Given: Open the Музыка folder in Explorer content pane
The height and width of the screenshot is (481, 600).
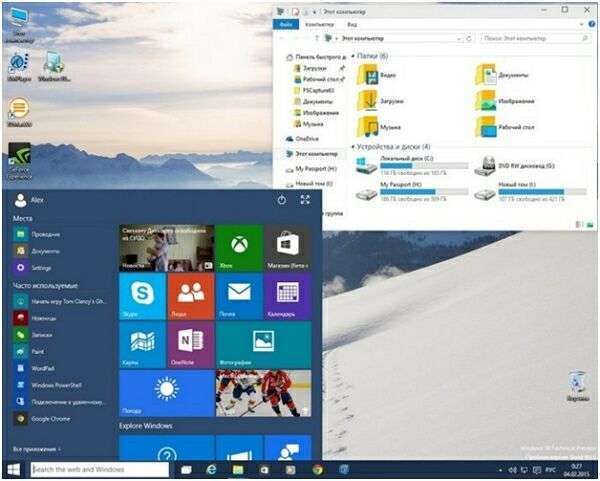Looking at the screenshot, I should (x=379, y=127).
